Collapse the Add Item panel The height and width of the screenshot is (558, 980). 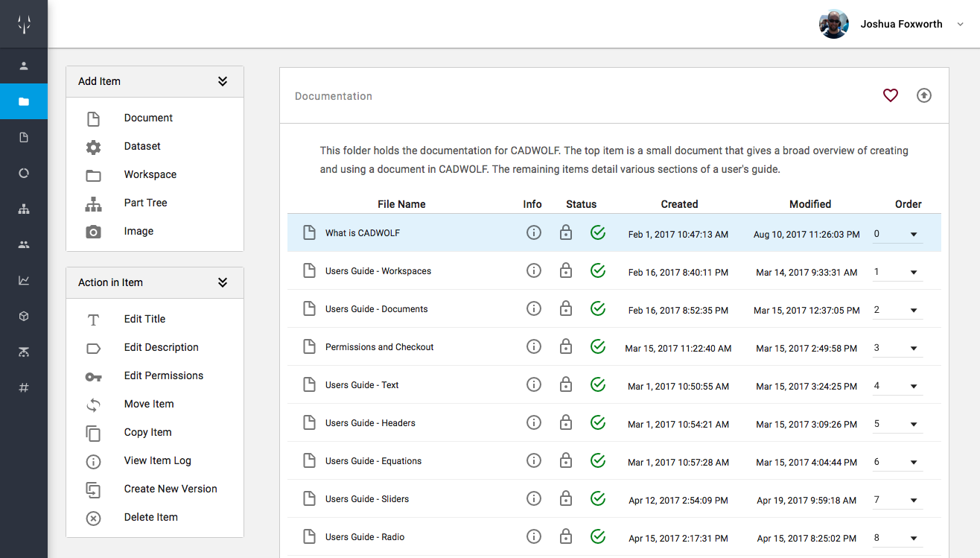click(222, 81)
